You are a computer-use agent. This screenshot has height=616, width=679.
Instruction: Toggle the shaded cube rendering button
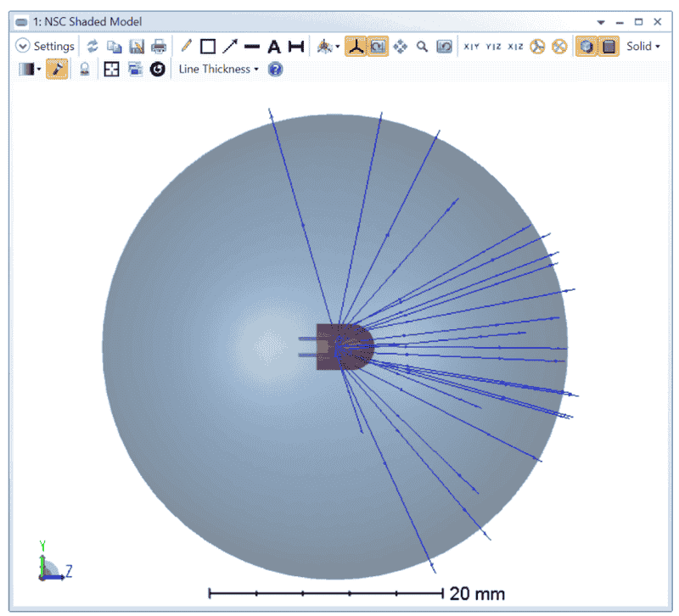586,47
